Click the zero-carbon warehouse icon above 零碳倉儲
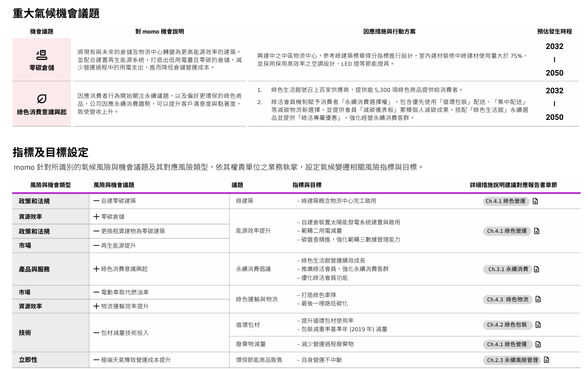Viewport: 588px width, 369px height. (42, 55)
